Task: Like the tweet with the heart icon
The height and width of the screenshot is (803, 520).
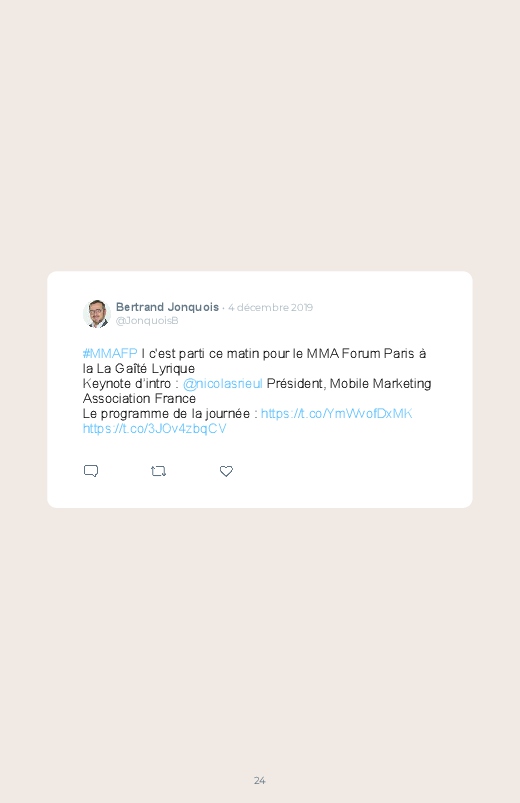Action: [x=226, y=471]
